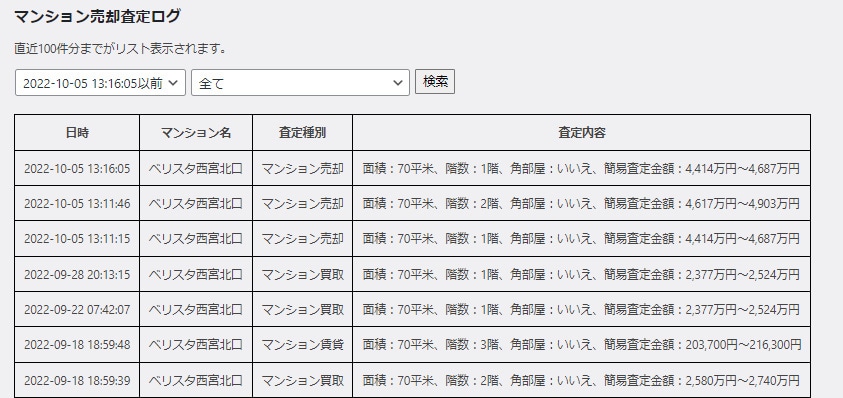This screenshot has width=843, height=398.
Task: Click the 査定内容 cell in the 2022-09-22 row
Action: pyautogui.click(x=582, y=309)
